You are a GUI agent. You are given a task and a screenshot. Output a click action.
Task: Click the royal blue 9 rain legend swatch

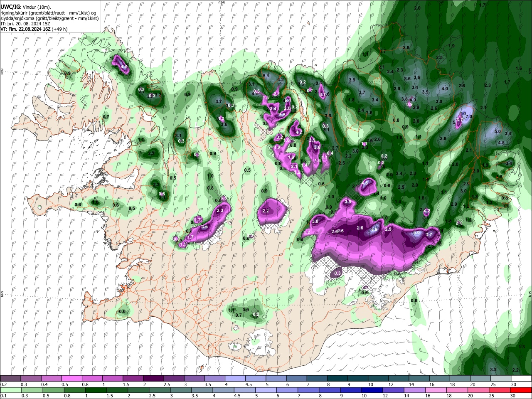point(351,390)
